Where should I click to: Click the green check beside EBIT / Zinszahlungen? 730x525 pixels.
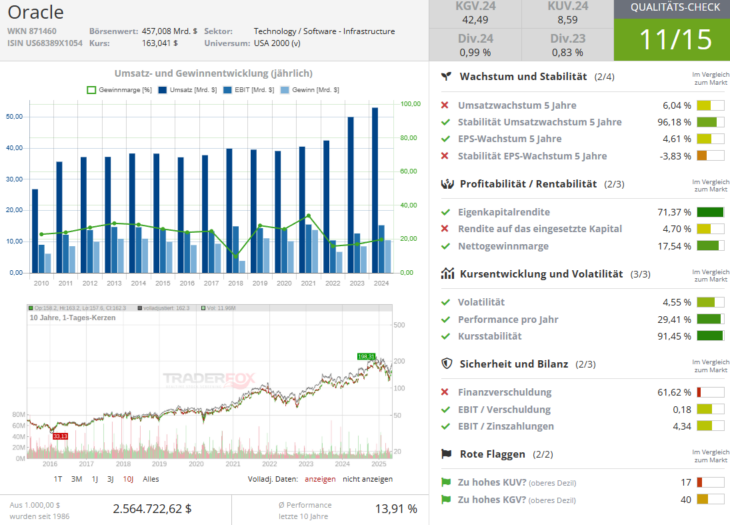tap(446, 426)
